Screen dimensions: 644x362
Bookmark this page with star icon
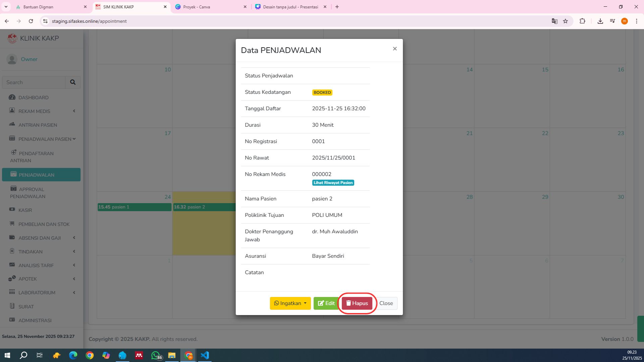(x=566, y=21)
